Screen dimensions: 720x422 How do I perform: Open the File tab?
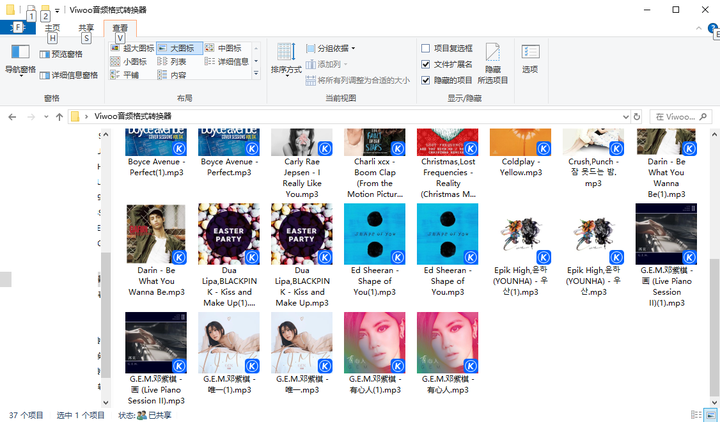click(x=17, y=28)
